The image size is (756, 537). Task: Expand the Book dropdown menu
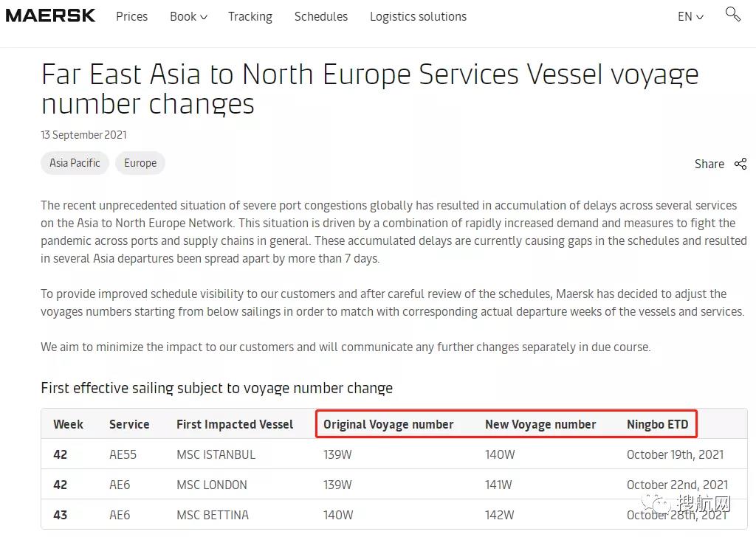point(188,16)
